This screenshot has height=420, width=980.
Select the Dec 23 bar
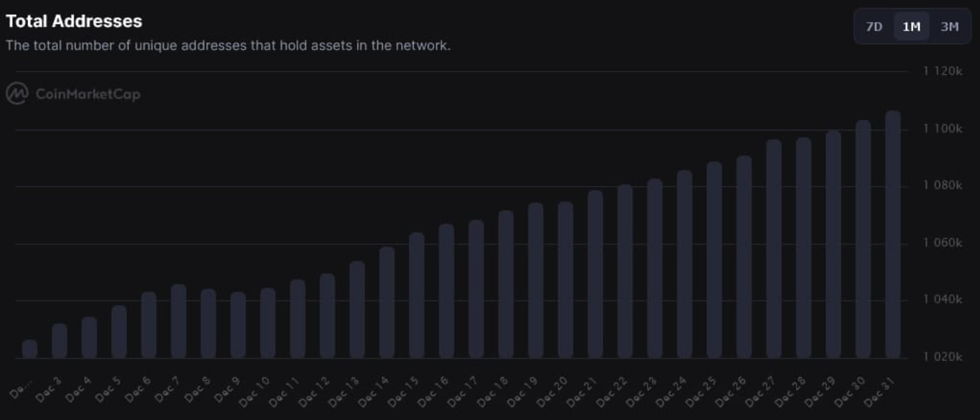pyautogui.click(x=655, y=268)
